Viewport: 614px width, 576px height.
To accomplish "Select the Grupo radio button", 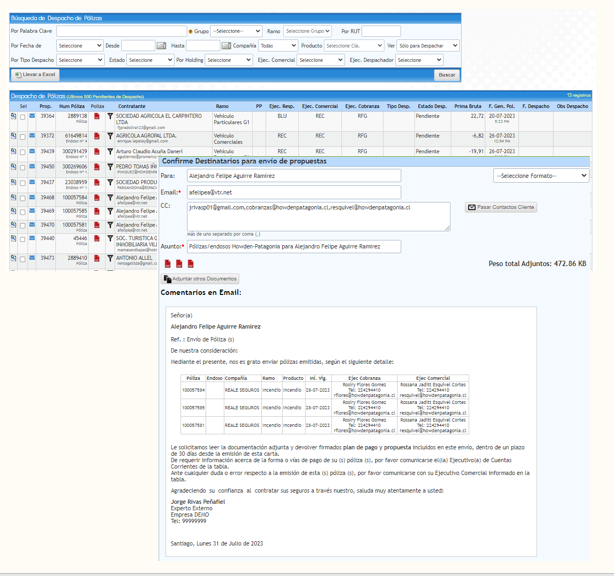I will 190,32.
